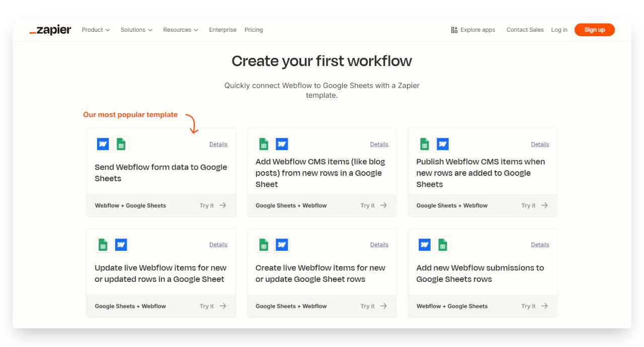Click Webflow icon in Send Webflow form data card
This screenshot has height=347, width=644.
point(103,144)
